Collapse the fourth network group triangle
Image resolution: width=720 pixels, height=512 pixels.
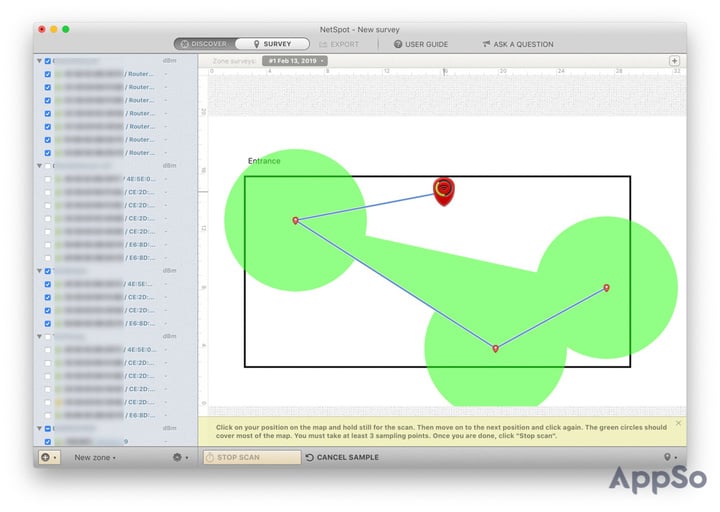tap(39, 337)
